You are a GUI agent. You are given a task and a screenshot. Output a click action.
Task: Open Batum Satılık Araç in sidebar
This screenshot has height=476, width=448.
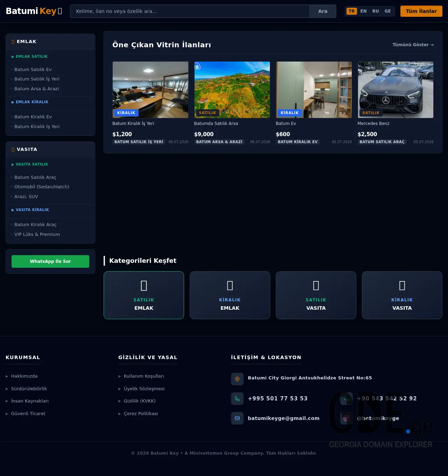coord(35,177)
